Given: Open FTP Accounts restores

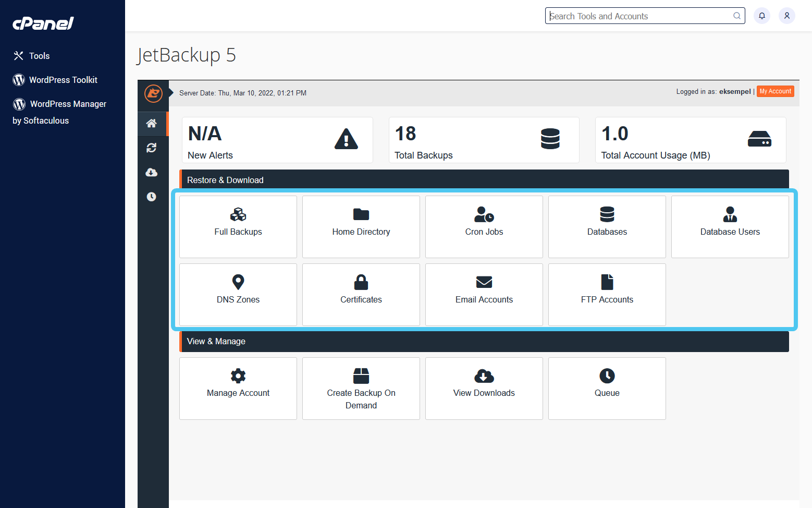Looking at the screenshot, I should coord(607,294).
